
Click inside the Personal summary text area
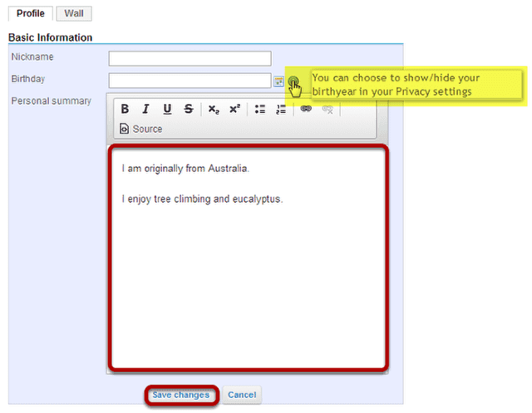[249, 258]
